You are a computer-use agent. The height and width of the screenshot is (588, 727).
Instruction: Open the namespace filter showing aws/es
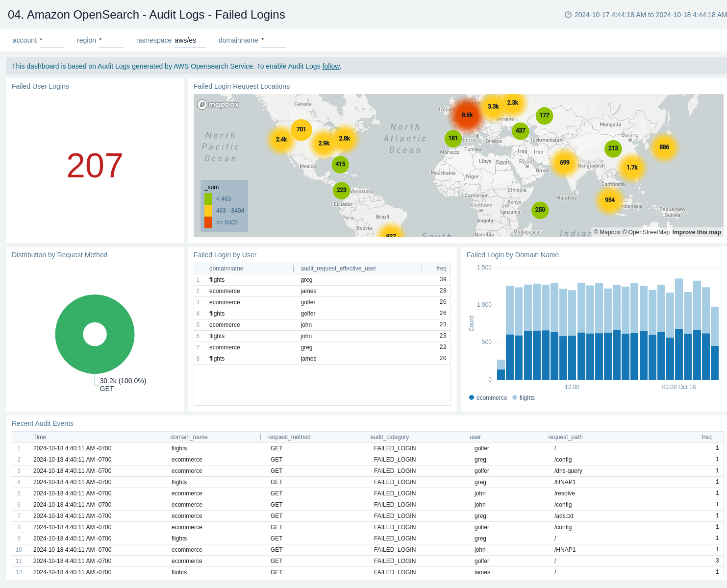(190, 40)
